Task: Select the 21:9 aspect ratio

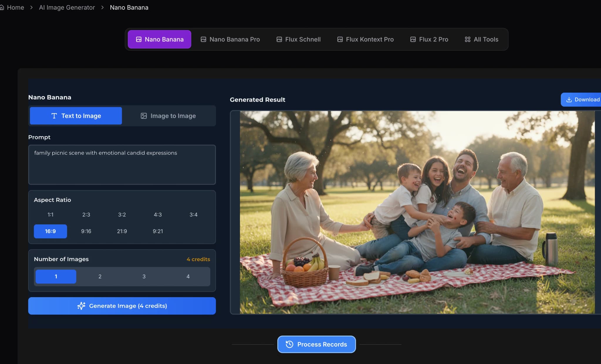Action: tap(122, 231)
